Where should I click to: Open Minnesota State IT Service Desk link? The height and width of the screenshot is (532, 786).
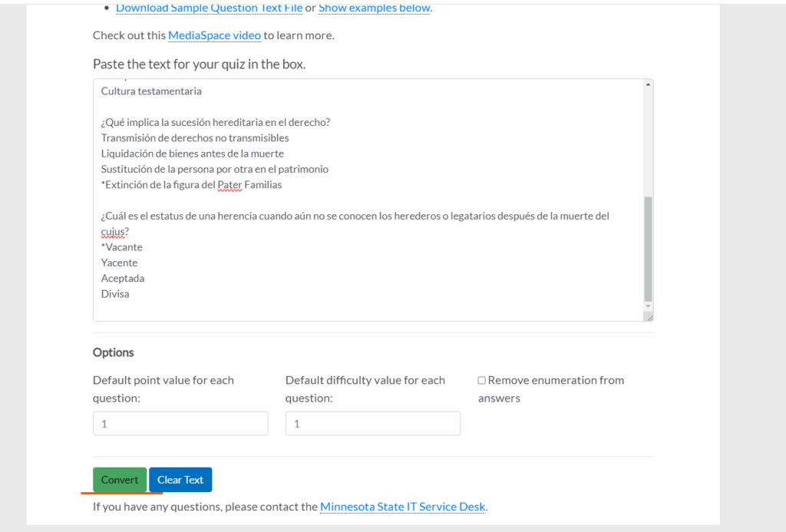point(402,507)
